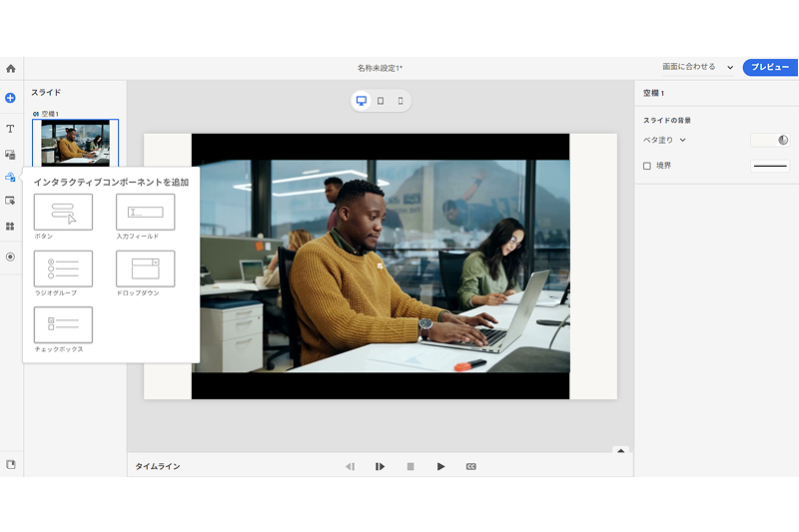Click the blue add slide plus icon
Screen dimensions: 799x532
10,98
